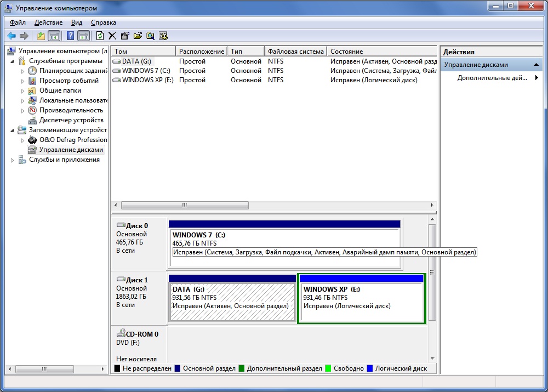Open the Справка menu
548x392 pixels.
103,22
